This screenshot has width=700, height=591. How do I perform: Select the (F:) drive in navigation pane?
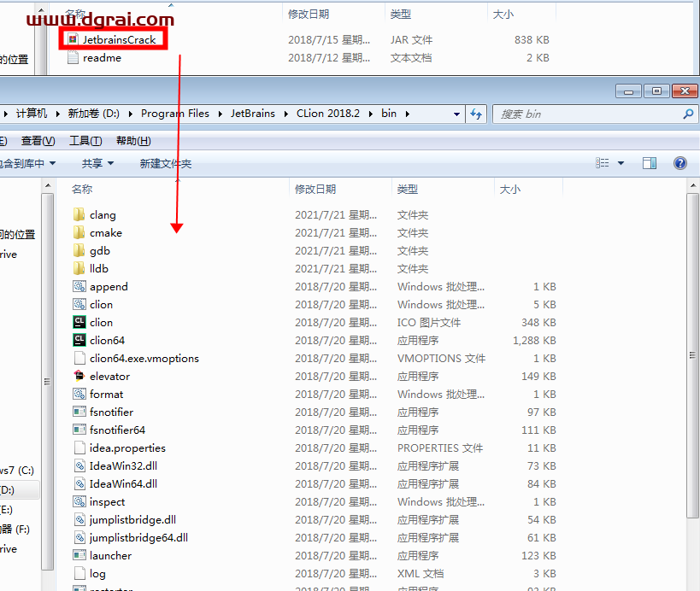tap(15, 530)
